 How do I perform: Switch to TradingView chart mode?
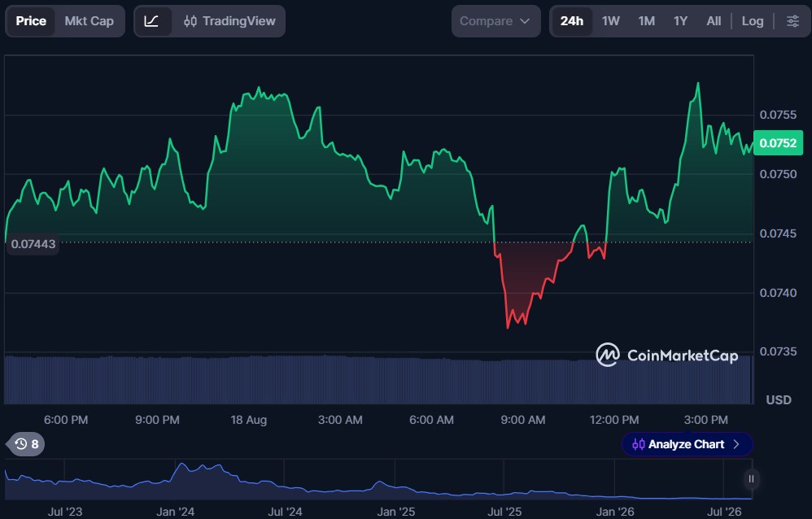229,21
